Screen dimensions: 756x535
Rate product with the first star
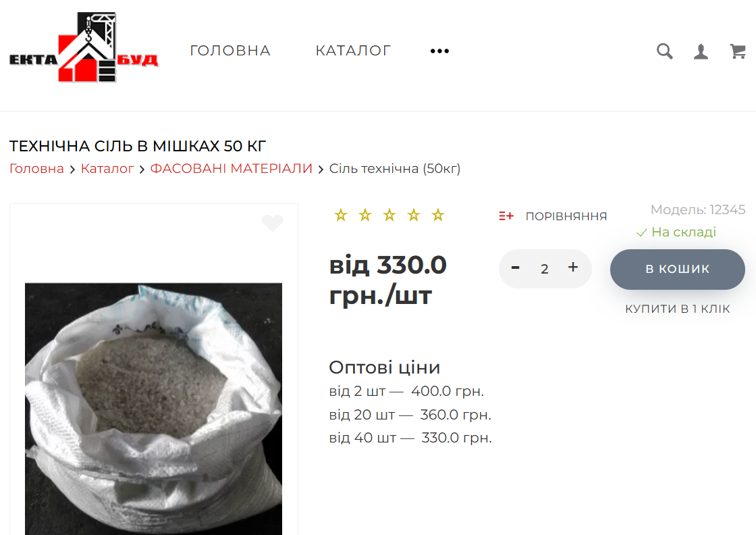(x=341, y=215)
